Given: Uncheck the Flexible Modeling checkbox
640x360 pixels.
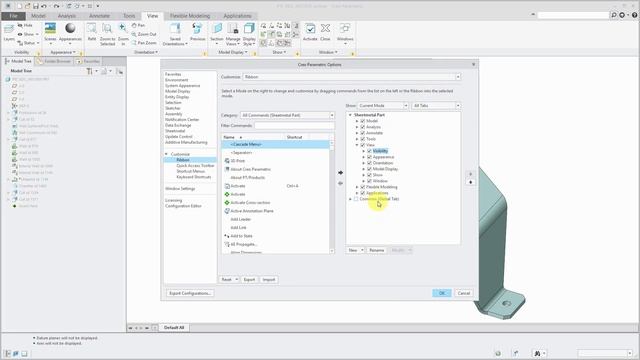Looking at the screenshot, I should (x=362, y=187).
